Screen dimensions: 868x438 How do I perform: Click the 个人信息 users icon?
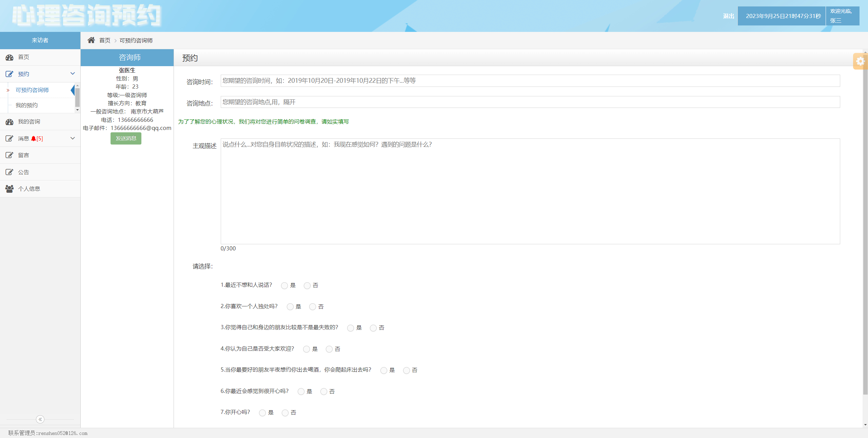click(x=9, y=189)
